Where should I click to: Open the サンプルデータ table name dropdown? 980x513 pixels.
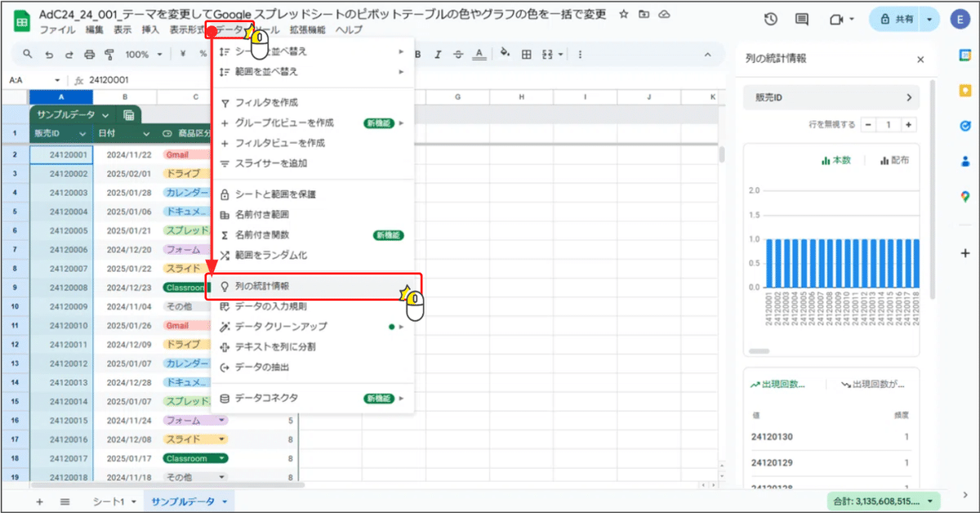click(105, 115)
